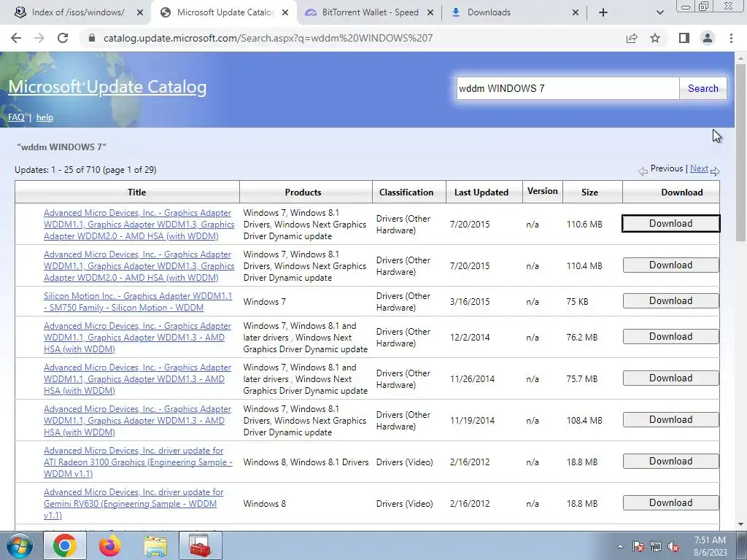The width and height of the screenshot is (747, 560).
Task: Click the next page arrow icon
Action: [x=715, y=171]
